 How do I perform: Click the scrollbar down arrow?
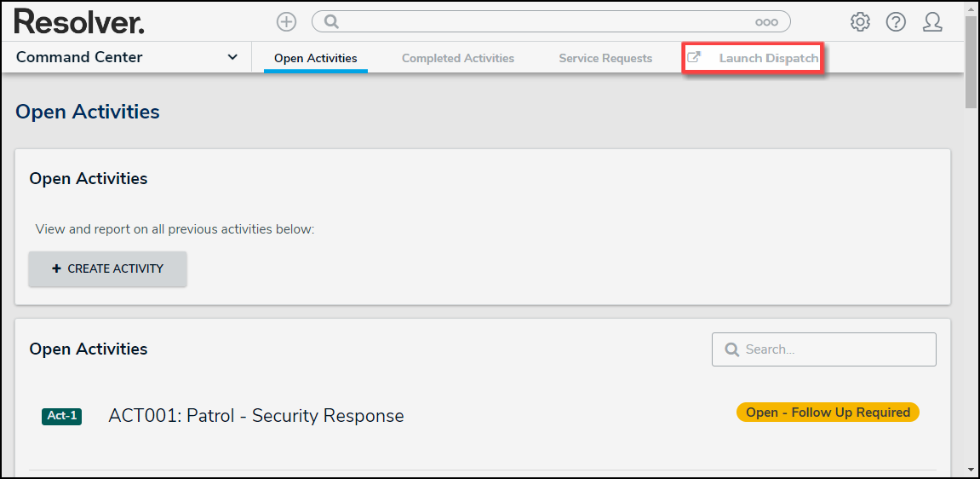pyautogui.click(x=971, y=468)
